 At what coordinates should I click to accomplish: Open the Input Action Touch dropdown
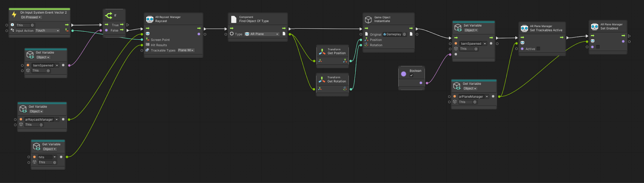pyautogui.click(x=47, y=31)
